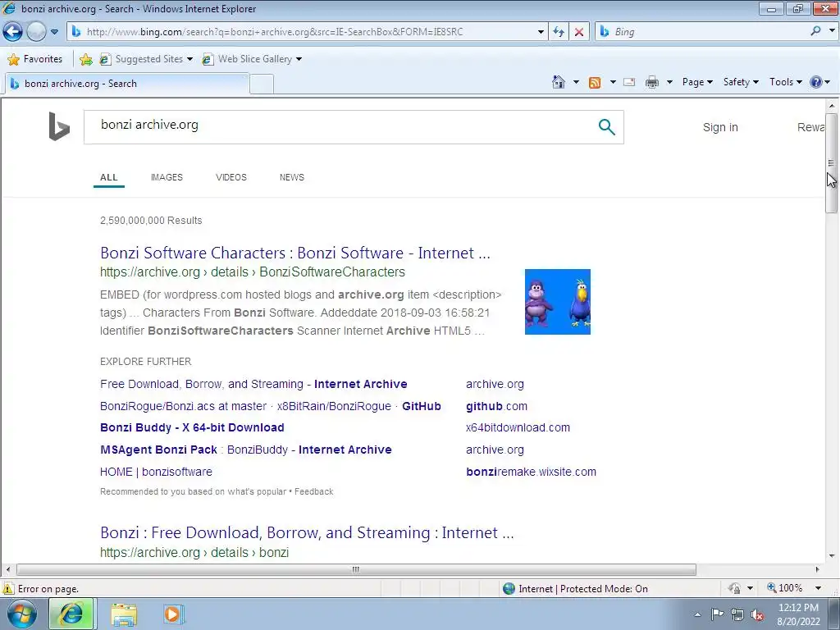840x630 pixels.
Task: Click the Bing logo on the page
Action: pyautogui.click(x=59, y=126)
